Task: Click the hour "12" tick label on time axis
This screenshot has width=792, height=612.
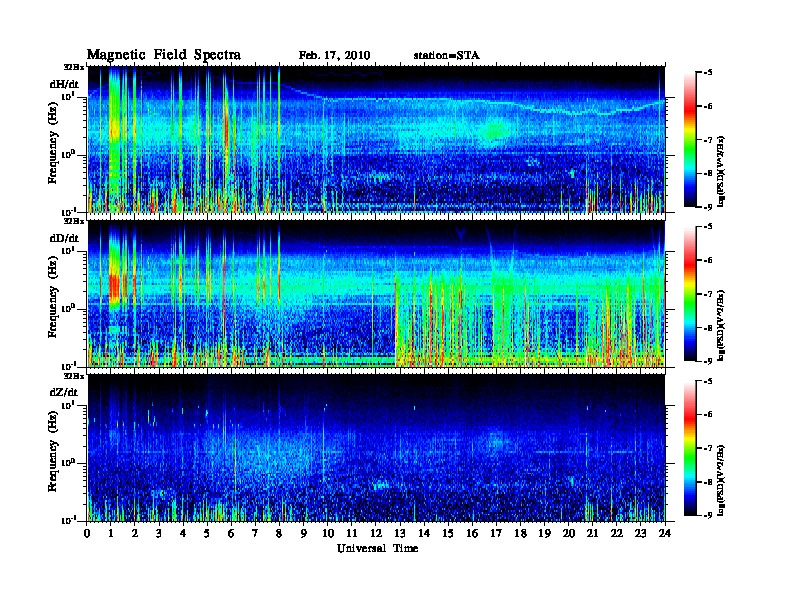Action: point(376,534)
